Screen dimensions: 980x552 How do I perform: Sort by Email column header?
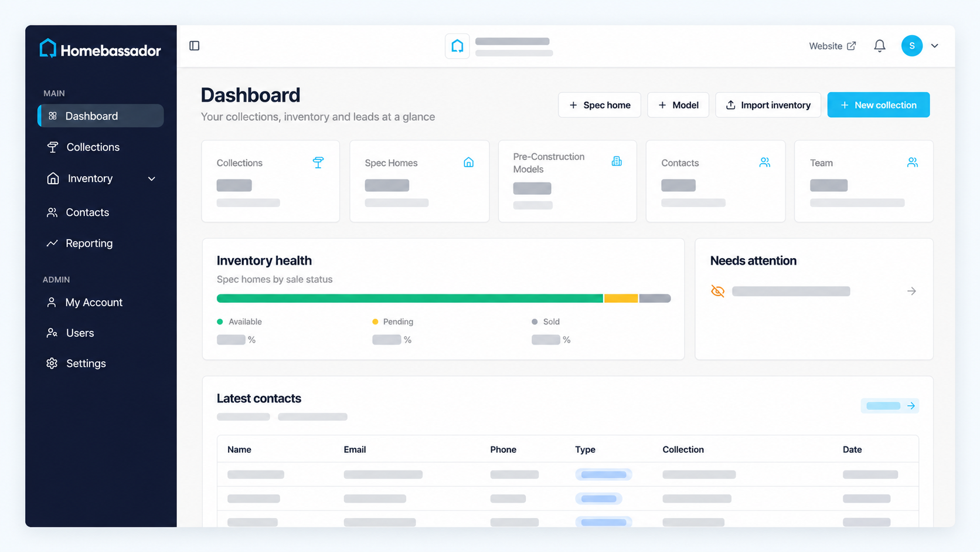point(355,449)
